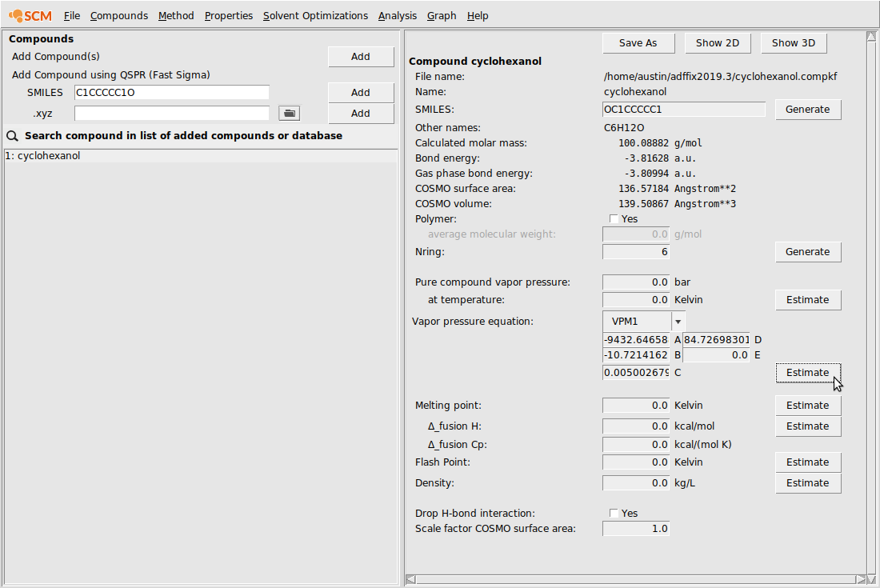
Task: Click the pure compound vapor pressure bar field
Action: point(636,282)
